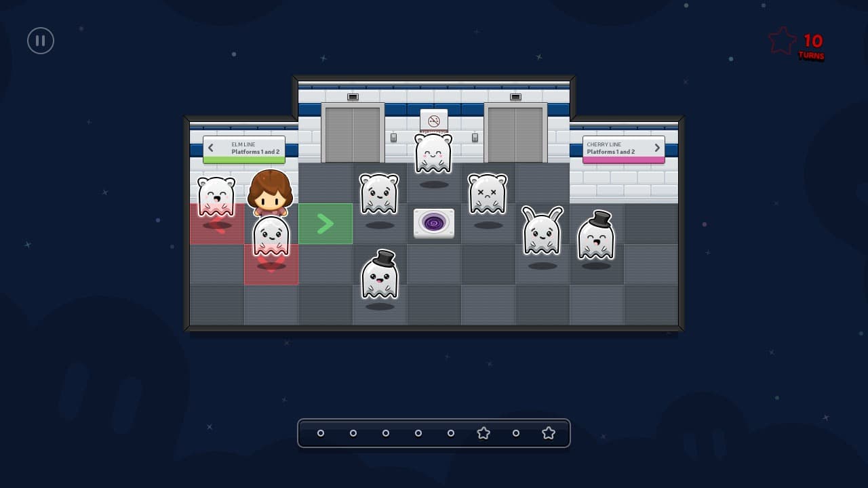Image resolution: width=868 pixels, height=488 pixels.
Task: Click the right elevator call button
Action: coord(475,138)
